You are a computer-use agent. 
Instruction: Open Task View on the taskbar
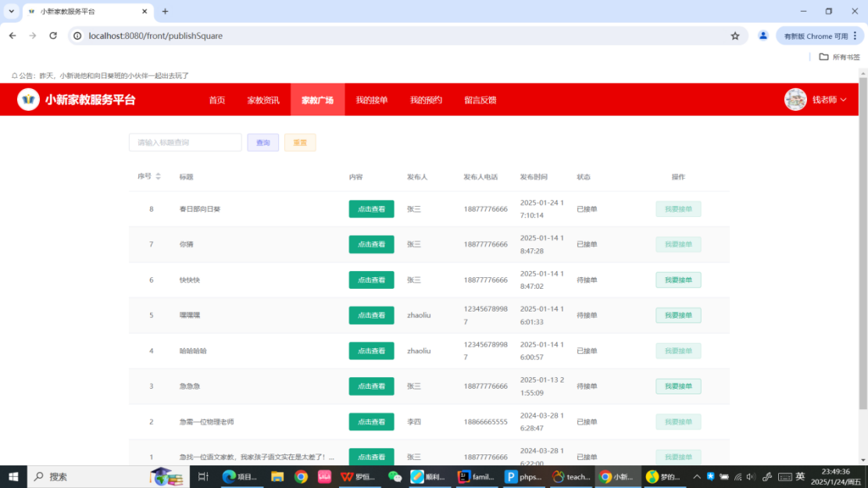(203, 476)
